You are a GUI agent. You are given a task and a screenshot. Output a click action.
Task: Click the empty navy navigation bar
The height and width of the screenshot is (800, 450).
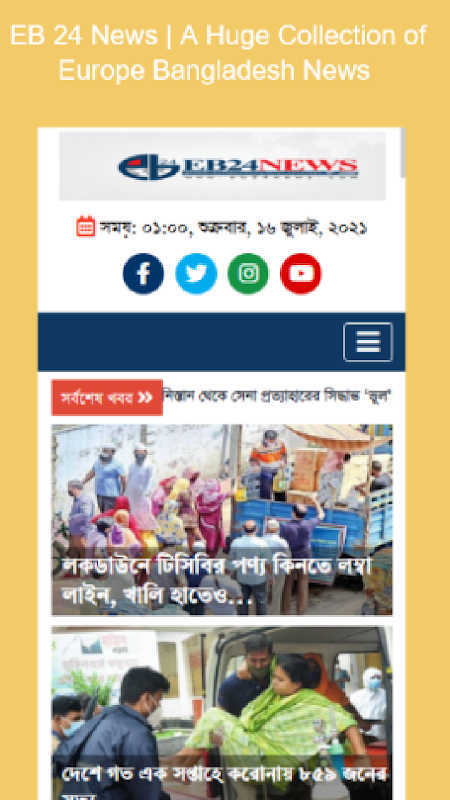click(190, 342)
